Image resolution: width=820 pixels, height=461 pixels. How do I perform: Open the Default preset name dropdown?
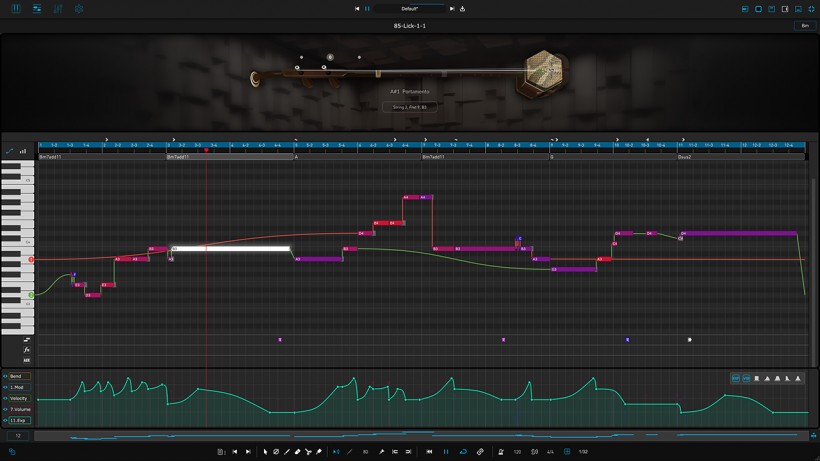(x=409, y=9)
